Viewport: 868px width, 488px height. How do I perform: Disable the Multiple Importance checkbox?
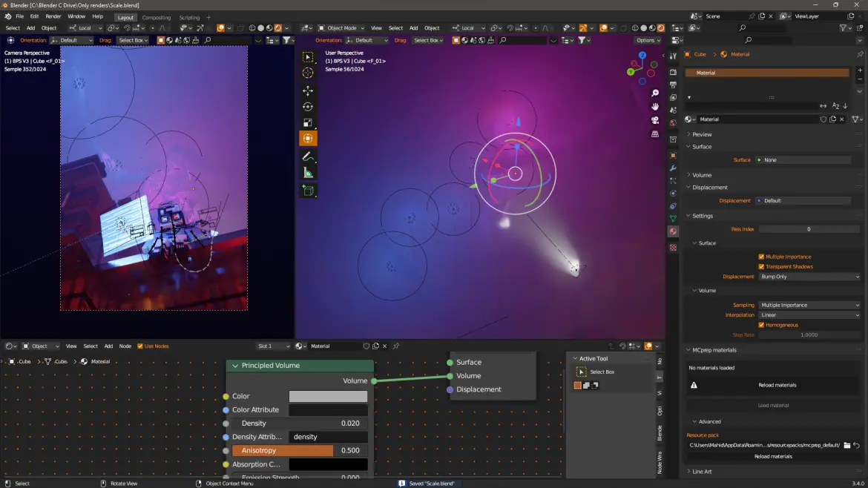pos(760,256)
